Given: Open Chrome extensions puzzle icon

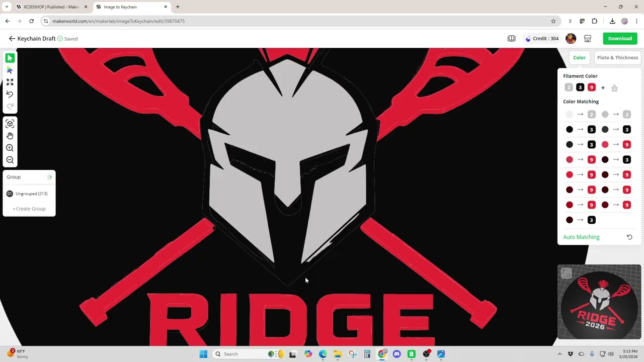Looking at the screenshot, I should (x=594, y=21).
